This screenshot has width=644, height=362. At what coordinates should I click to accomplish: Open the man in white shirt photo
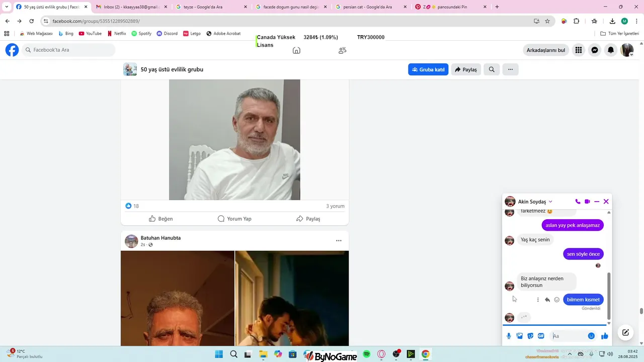tap(234, 140)
